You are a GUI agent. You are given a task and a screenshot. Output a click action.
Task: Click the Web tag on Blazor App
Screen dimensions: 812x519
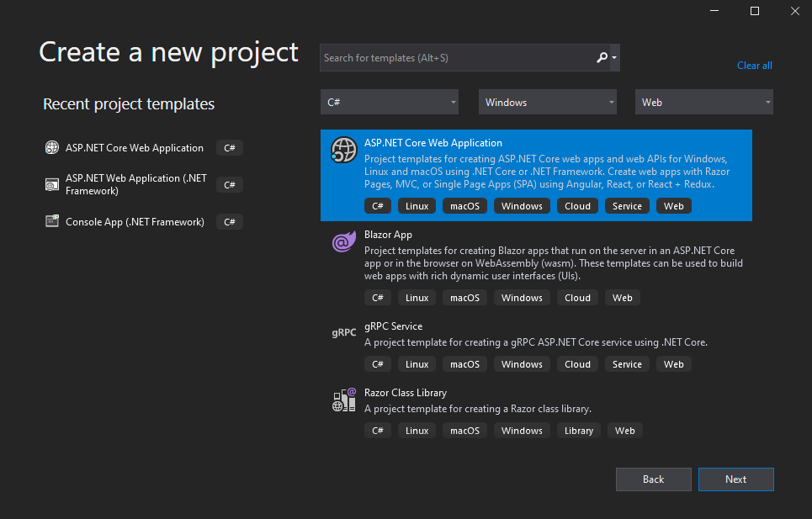pos(622,298)
